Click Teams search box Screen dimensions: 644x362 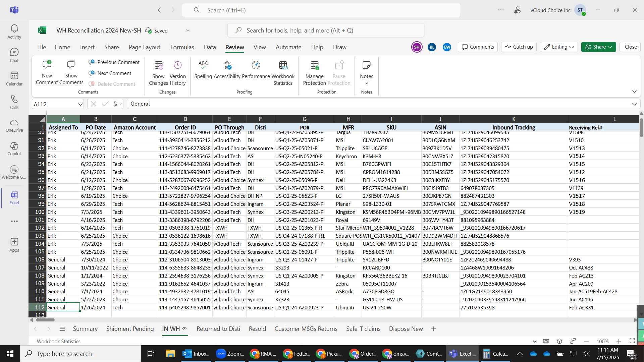[321, 10]
